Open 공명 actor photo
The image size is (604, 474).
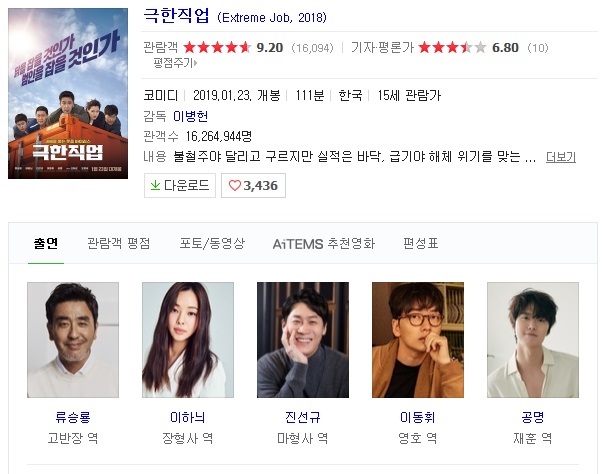[533, 340]
